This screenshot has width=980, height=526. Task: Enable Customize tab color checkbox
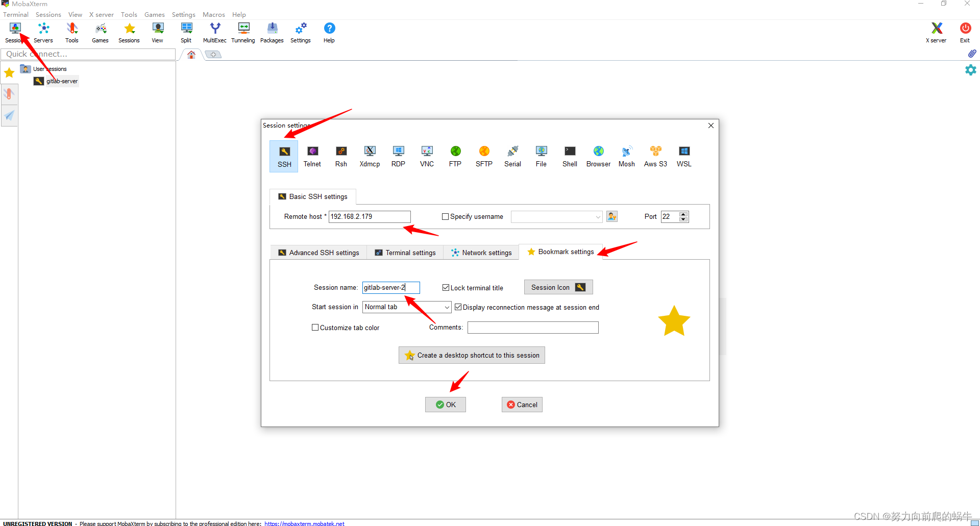pyautogui.click(x=315, y=328)
